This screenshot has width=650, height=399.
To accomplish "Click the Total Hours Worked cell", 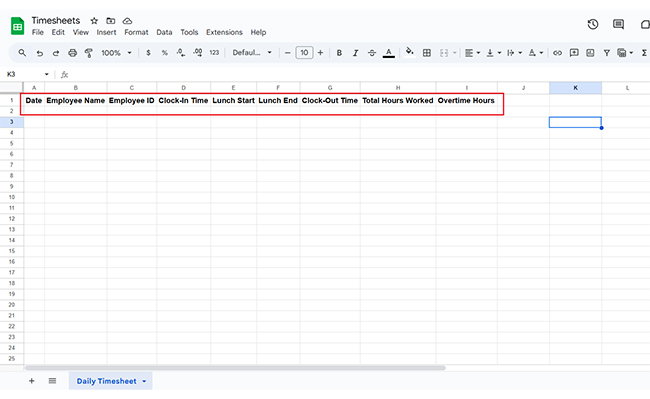I will coord(398,100).
